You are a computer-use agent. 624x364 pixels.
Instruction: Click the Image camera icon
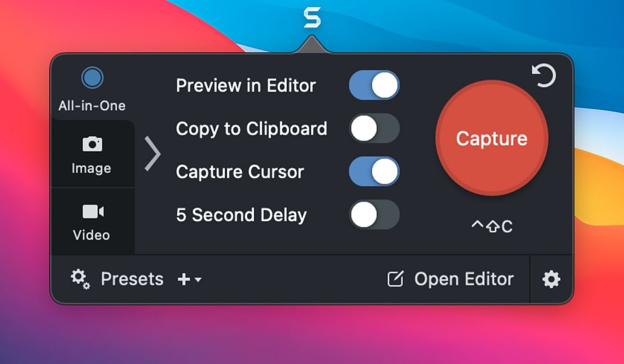point(93,144)
